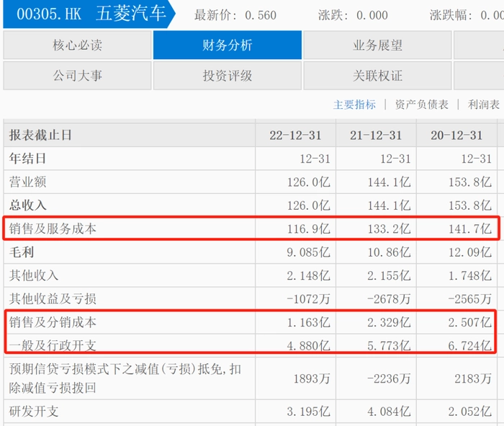This screenshot has height=426, width=504.
Task: Open the 资产负债表 link
Action: click(x=421, y=105)
